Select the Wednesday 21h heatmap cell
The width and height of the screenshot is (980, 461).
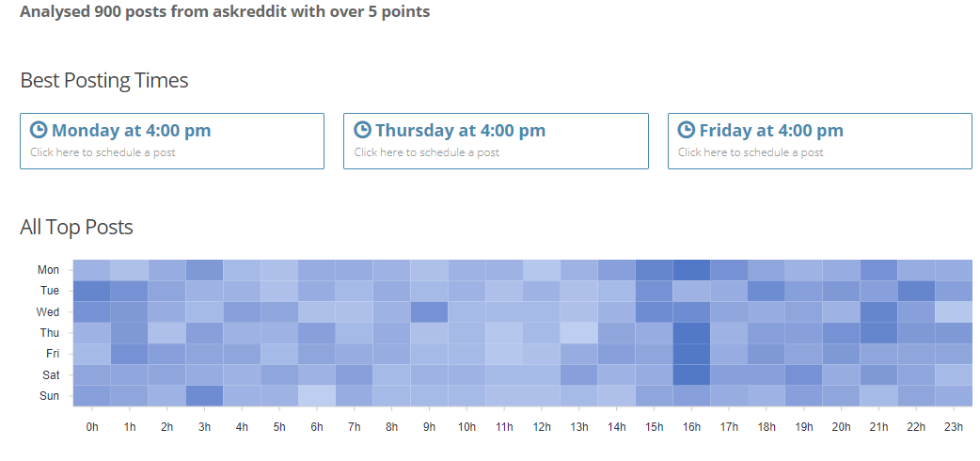pyautogui.click(x=878, y=311)
